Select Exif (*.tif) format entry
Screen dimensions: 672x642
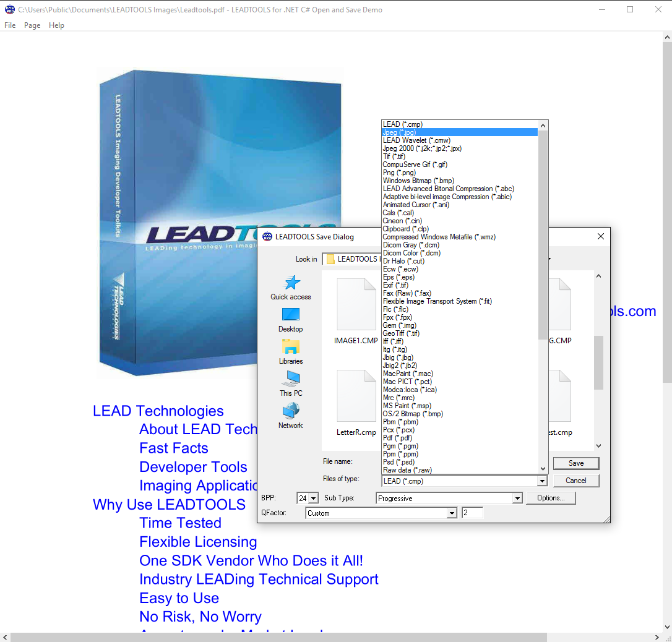[459, 285]
